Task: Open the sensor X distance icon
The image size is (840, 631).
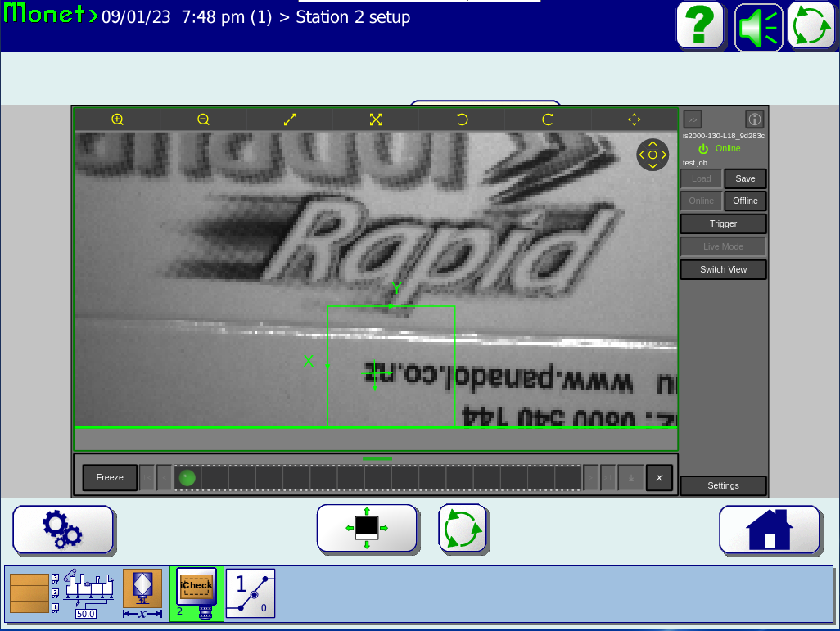Action: (142, 593)
